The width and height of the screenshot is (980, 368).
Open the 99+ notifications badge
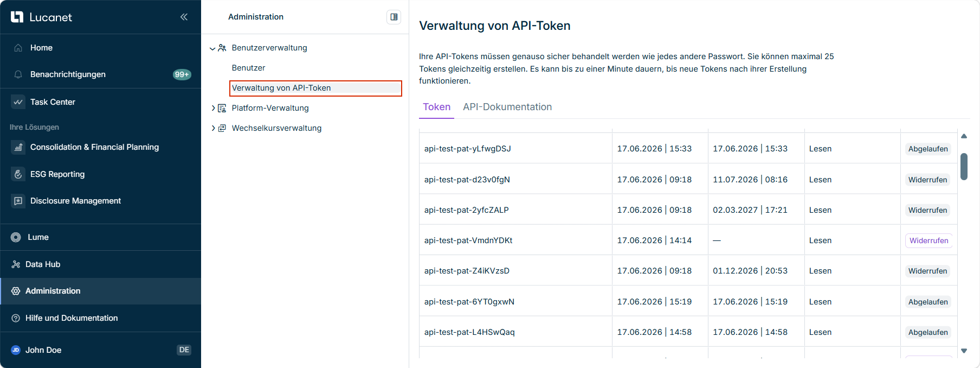[182, 74]
